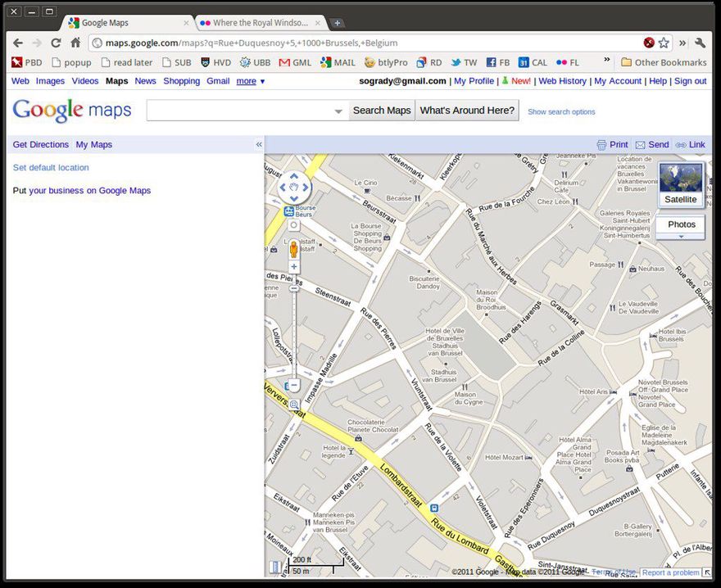This screenshot has width=721, height=588.
Task: Open the 'more' services dropdown
Action: click(x=251, y=81)
